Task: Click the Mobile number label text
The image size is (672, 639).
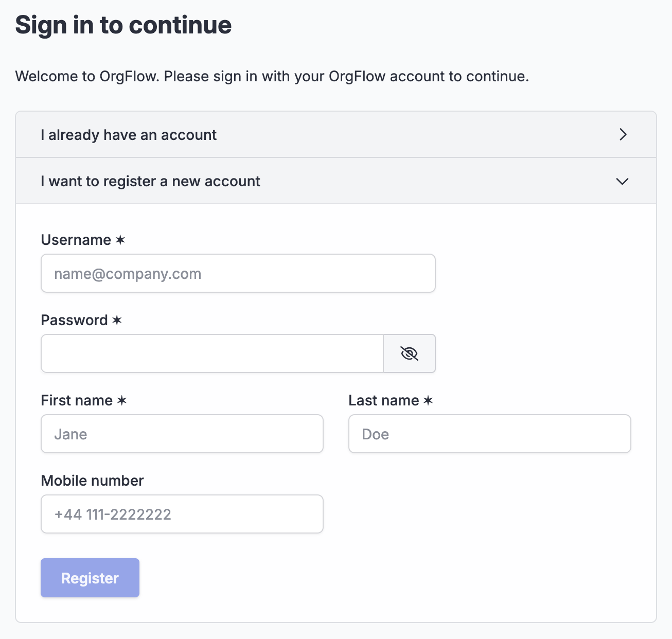Action: click(x=93, y=481)
